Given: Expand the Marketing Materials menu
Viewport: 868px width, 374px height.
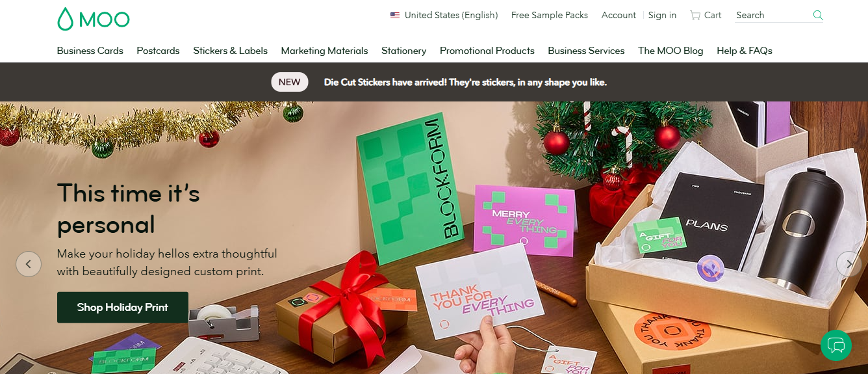Looking at the screenshot, I should coord(324,51).
